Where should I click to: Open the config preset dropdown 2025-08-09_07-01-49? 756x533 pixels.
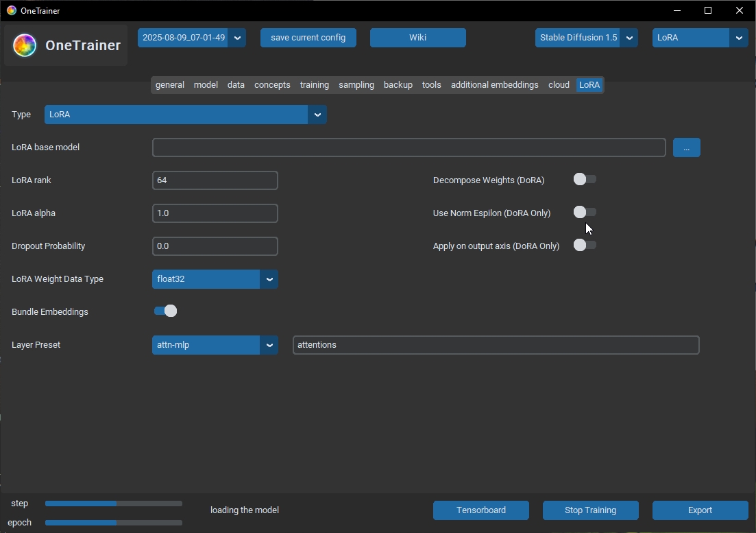(192, 38)
